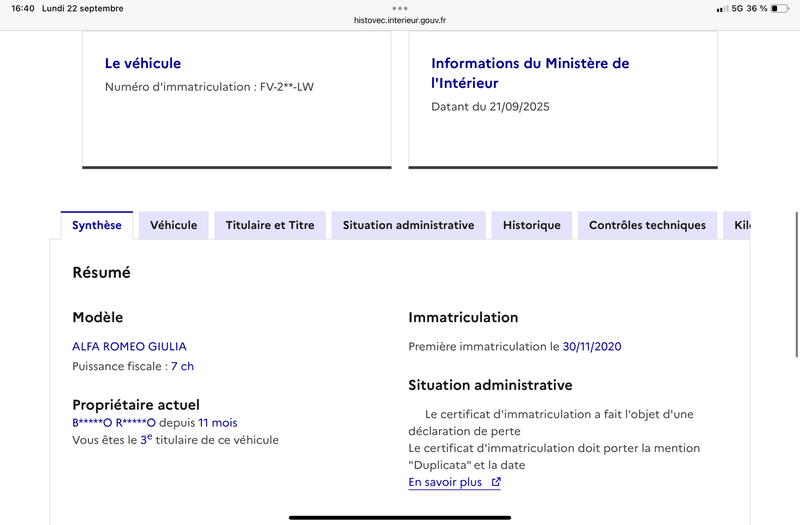
Task: Click the Informations du Ministère de l'Intérieur heading
Action: pyautogui.click(x=530, y=73)
